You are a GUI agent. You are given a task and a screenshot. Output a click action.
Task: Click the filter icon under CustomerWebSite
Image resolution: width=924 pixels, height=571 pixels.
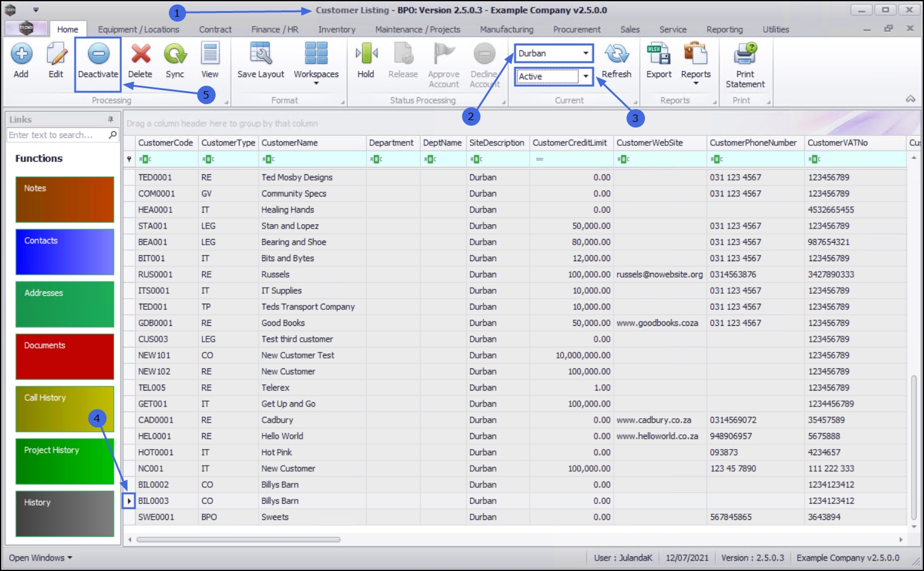(623, 160)
